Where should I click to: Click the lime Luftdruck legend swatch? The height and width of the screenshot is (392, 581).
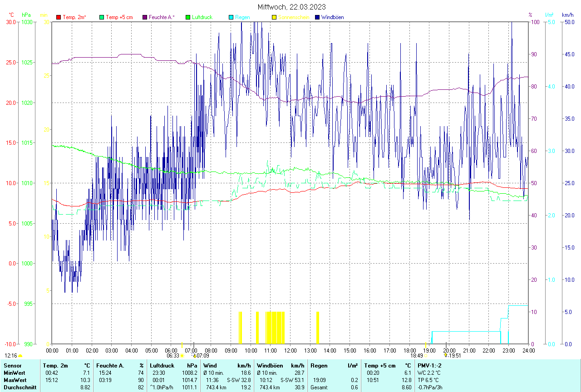tap(187, 17)
